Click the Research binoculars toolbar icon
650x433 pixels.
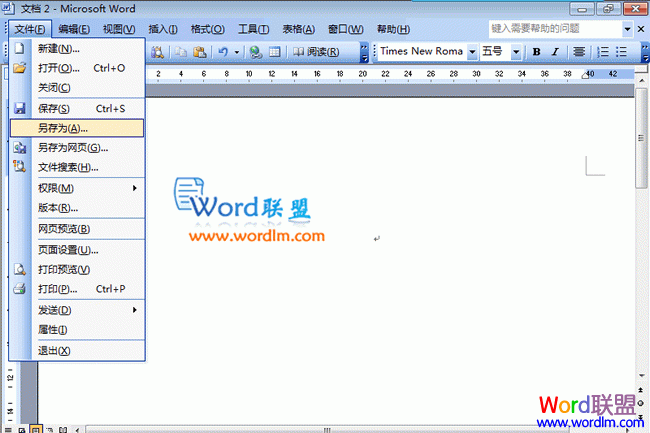[x=158, y=52]
